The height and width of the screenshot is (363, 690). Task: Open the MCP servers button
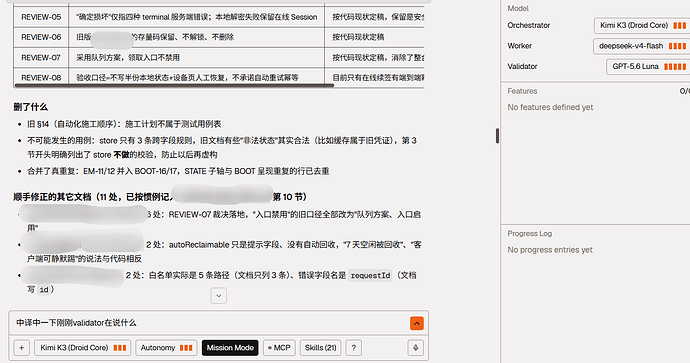click(x=279, y=348)
